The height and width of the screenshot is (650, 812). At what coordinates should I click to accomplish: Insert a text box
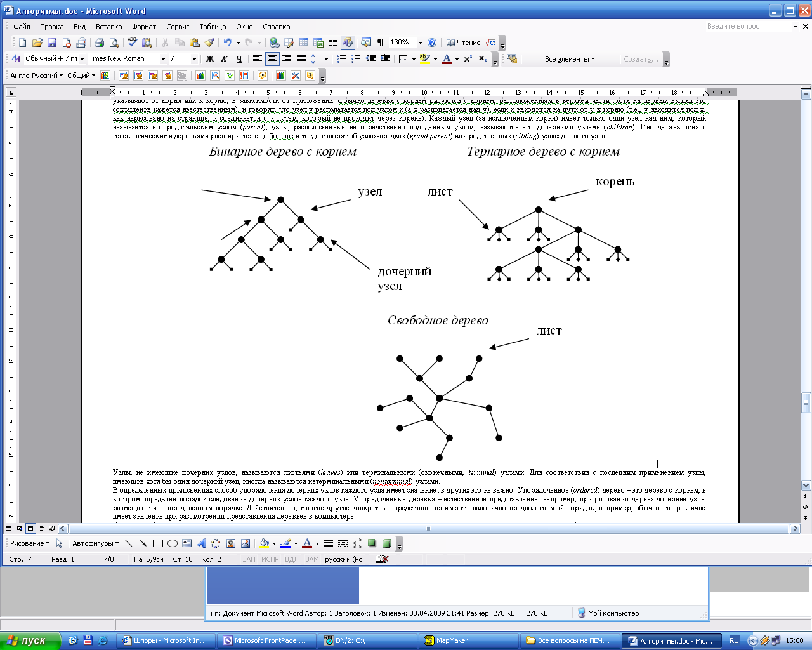[187, 543]
